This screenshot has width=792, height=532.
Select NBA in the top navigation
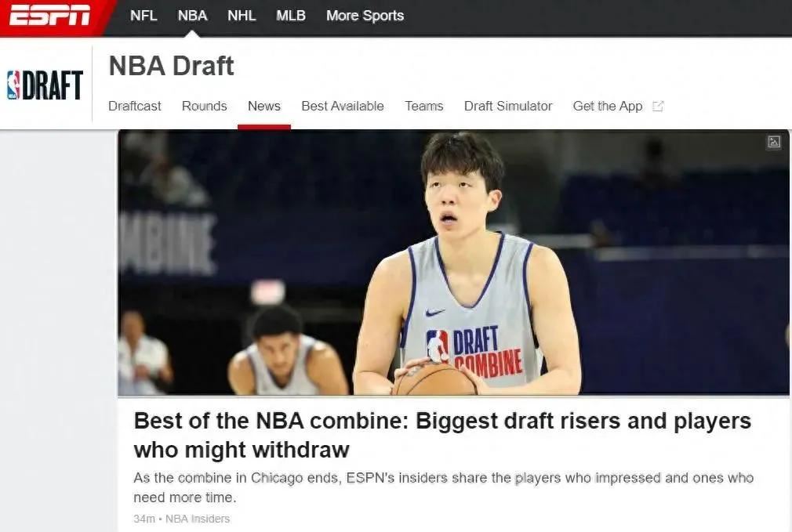pos(192,16)
